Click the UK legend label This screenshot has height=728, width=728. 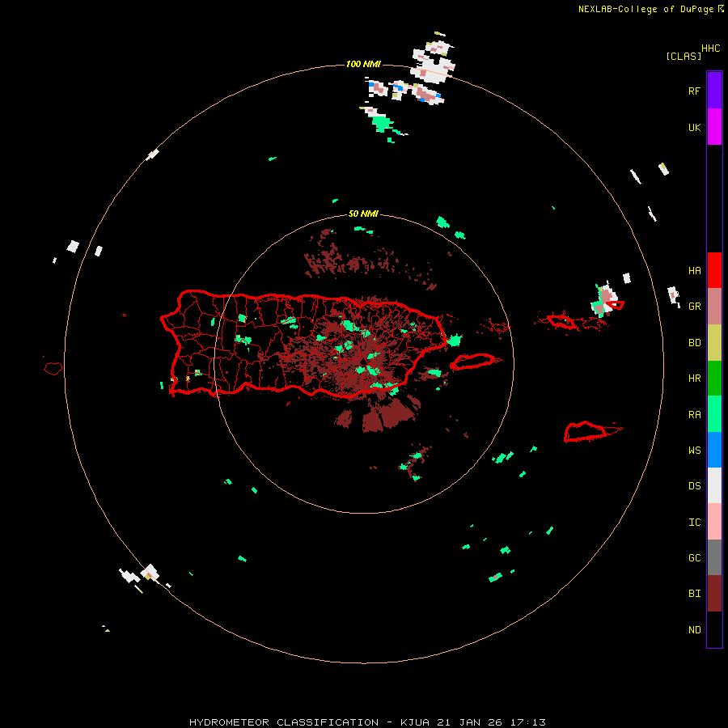coord(694,127)
